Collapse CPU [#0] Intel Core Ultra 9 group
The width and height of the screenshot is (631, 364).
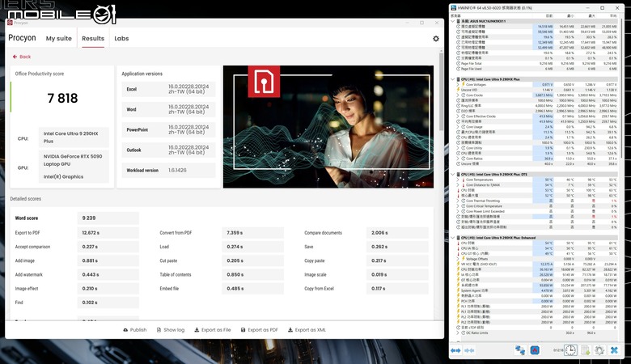[x=453, y=79]
